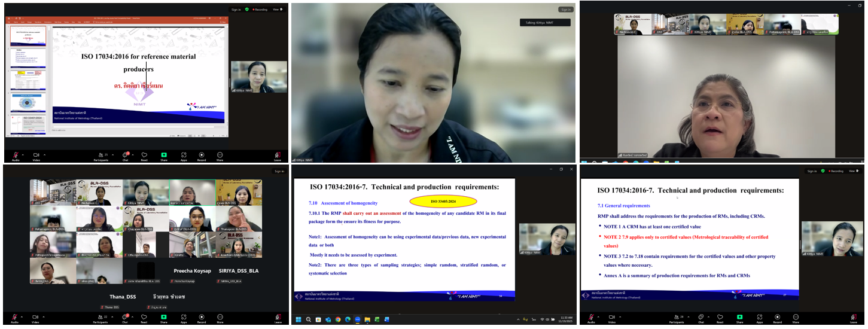Toggle Video camera in meeting with 25 participants
The height and width of the screenshot is (329, 868).
click(x=36, y=154)
